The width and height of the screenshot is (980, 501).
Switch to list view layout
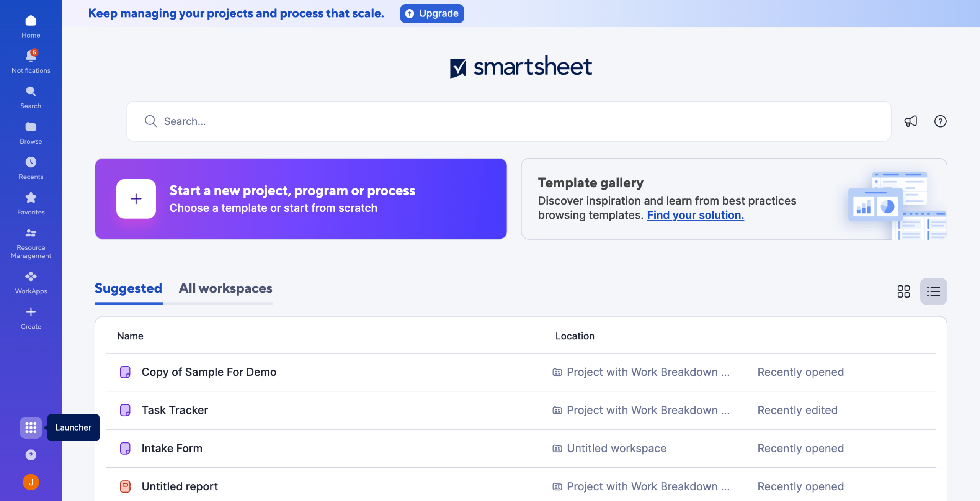(x=933, y=291)
